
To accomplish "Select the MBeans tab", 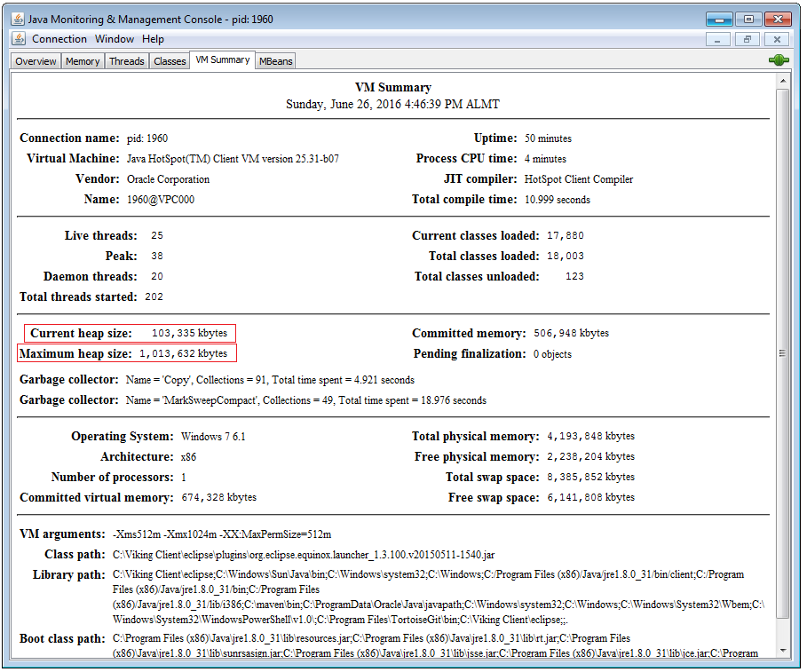I will pos(276,60).
